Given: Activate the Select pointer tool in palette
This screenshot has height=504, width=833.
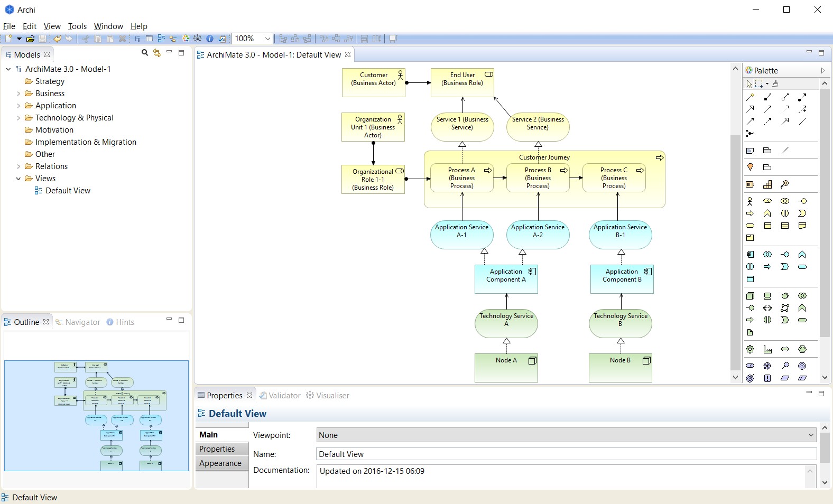Looking at the screenshot, I should [749, 83].
